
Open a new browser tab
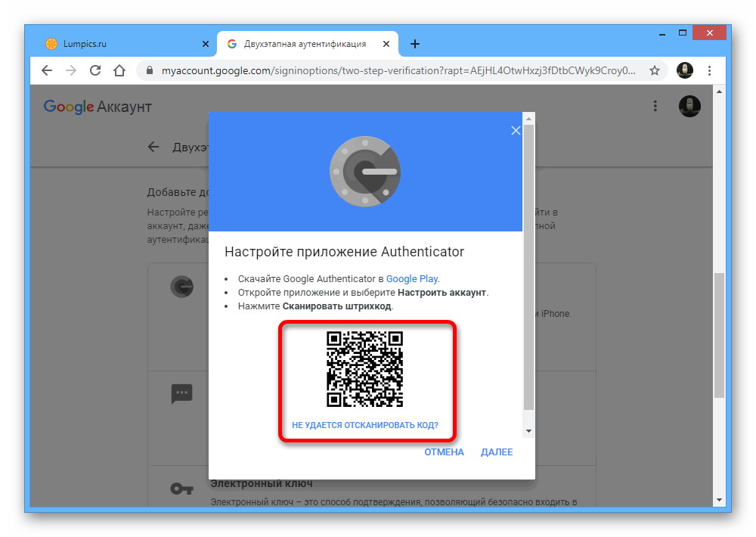click(x=415, y=44)
